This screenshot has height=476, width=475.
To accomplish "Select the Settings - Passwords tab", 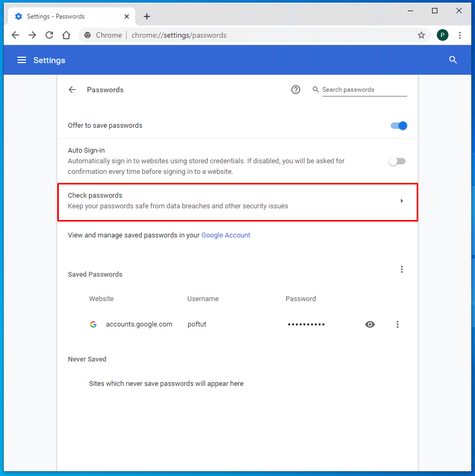I will click(x=72, y=16).
